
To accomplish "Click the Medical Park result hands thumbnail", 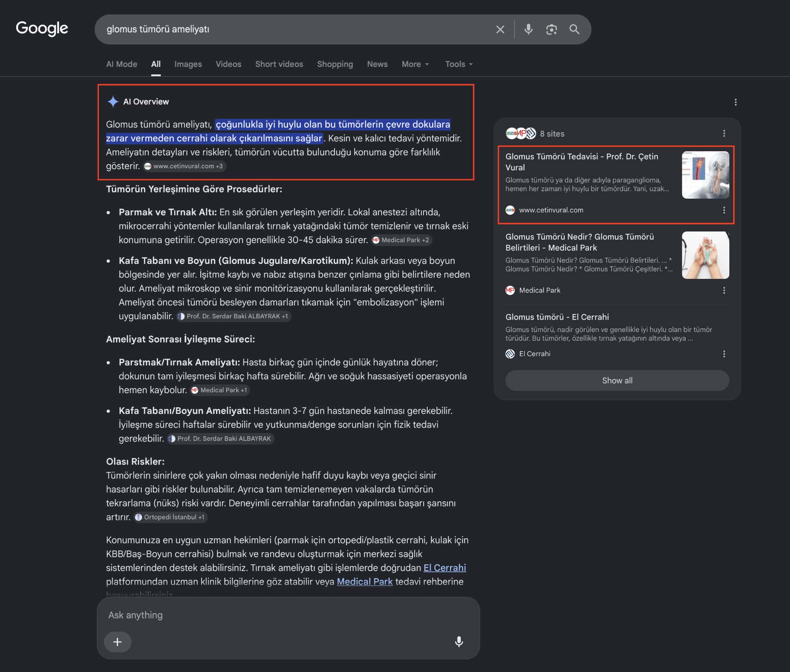I will point(705,255).
